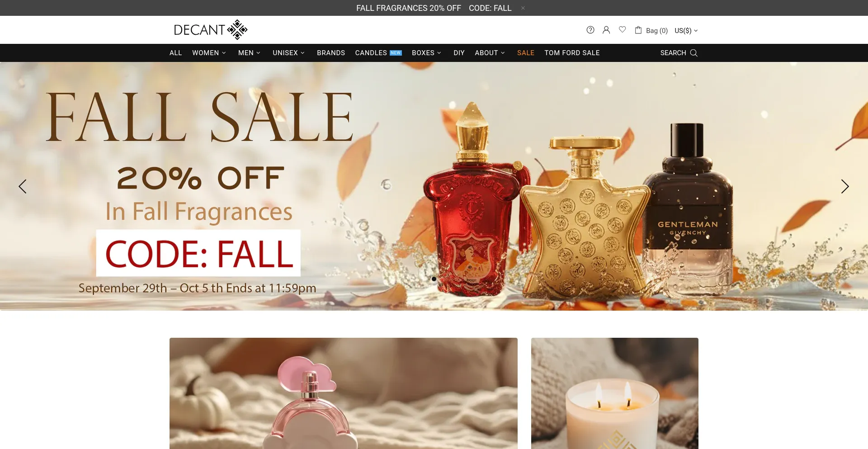Go to the SALE page
Image resolution: width=868 pixels, height=449 pixels.
pyautogui.click(x=526, y=53)
